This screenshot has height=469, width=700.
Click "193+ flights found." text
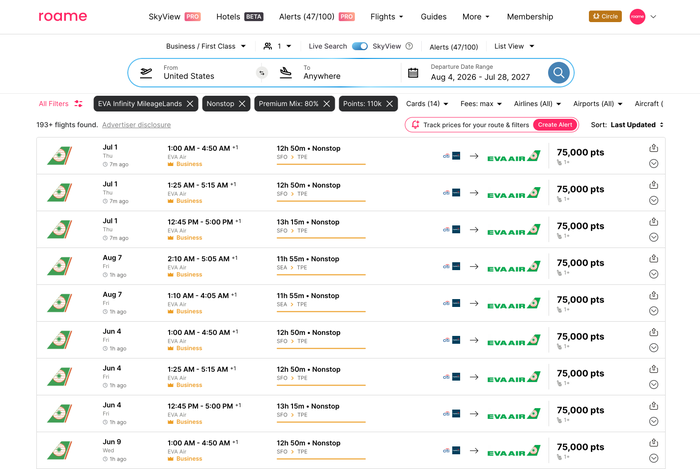[67, 125]
